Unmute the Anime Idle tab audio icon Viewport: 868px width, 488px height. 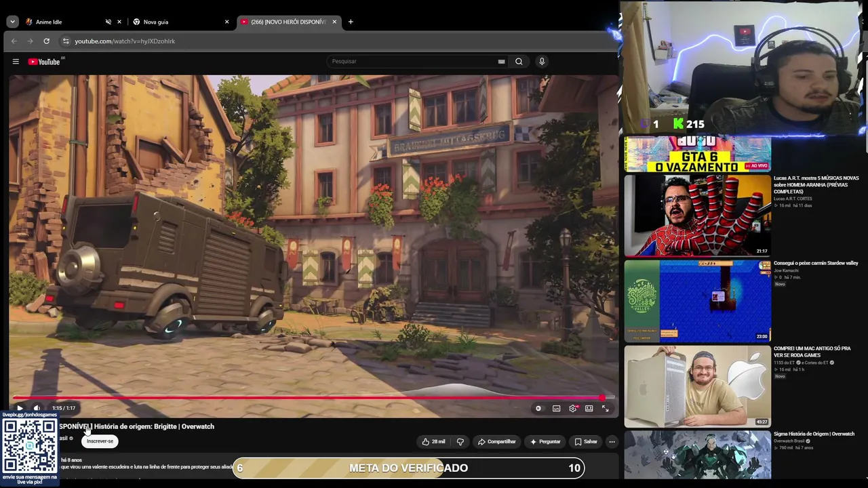click(x=108, y=22)
